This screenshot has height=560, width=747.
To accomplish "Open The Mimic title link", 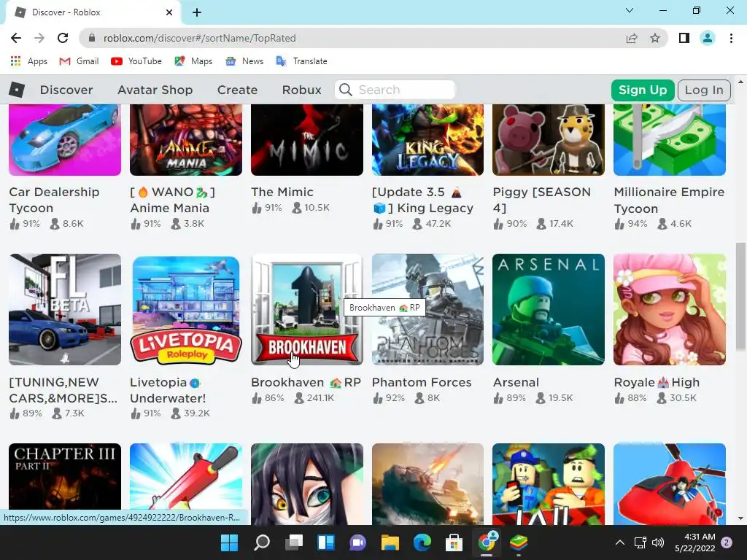I will 282,192.
